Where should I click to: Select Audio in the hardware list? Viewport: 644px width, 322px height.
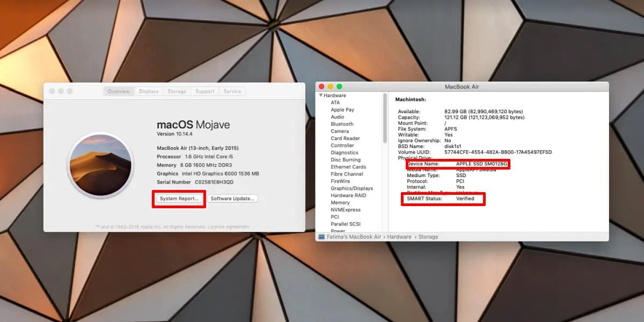tap(338, 117)
